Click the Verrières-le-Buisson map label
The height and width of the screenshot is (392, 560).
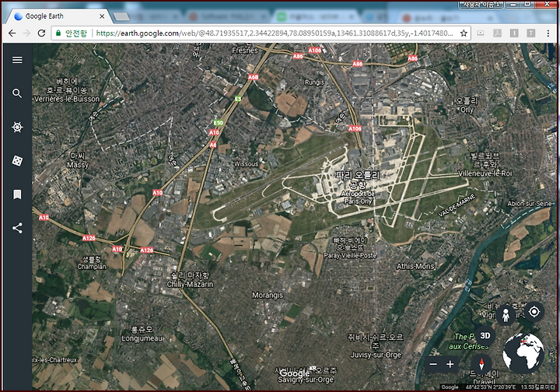67,99
